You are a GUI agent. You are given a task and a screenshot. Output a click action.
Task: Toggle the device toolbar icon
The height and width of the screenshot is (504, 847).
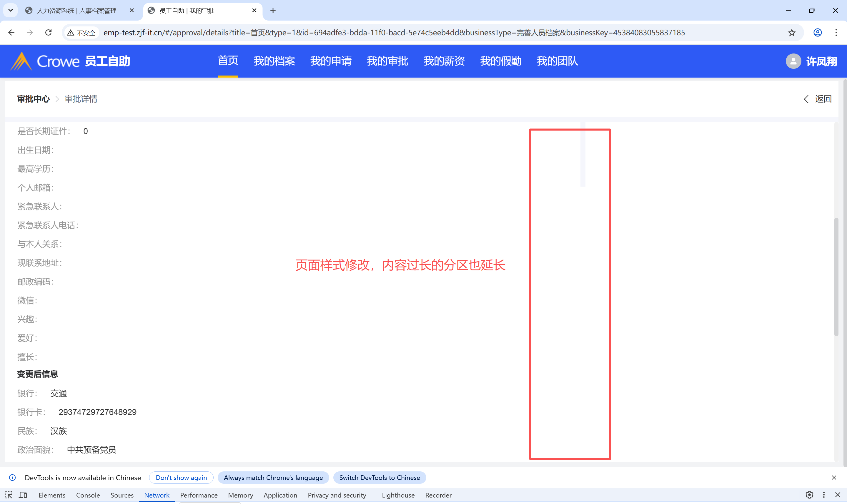point(23,495)
